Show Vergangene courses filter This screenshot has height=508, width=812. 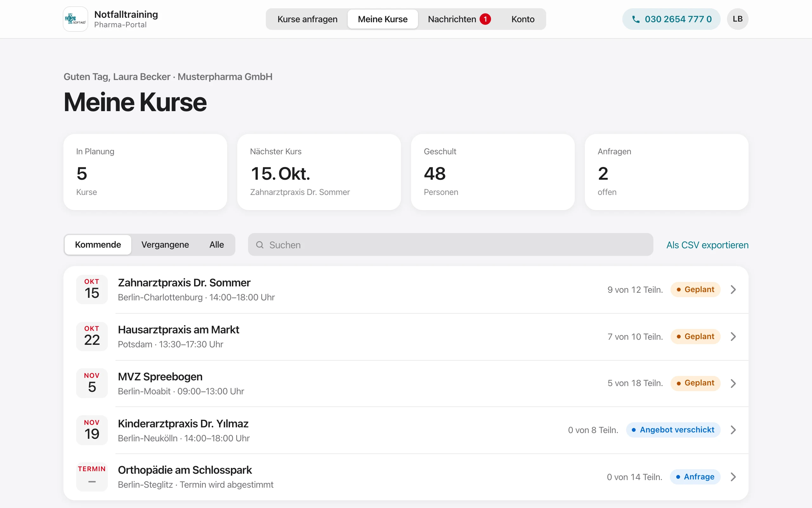click(165, 244)
